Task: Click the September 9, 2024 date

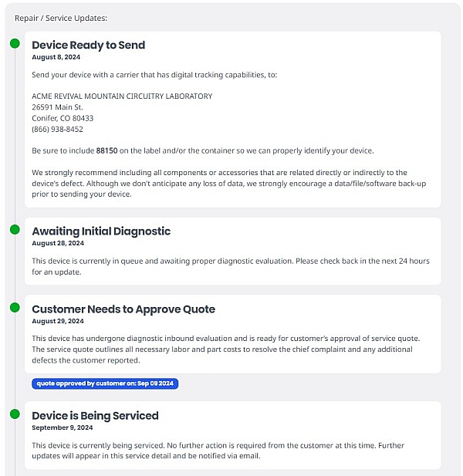Action: [62, 427]
